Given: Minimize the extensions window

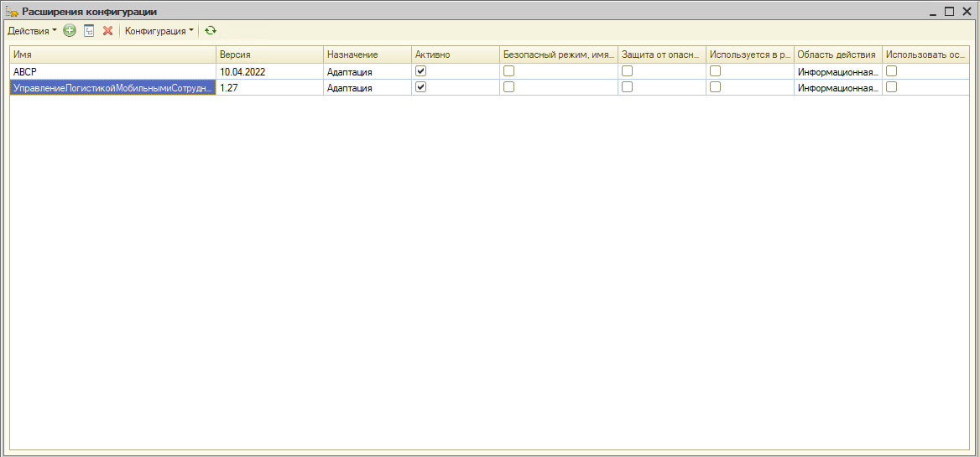Looking at the screenshot, I should click(933, 12).
